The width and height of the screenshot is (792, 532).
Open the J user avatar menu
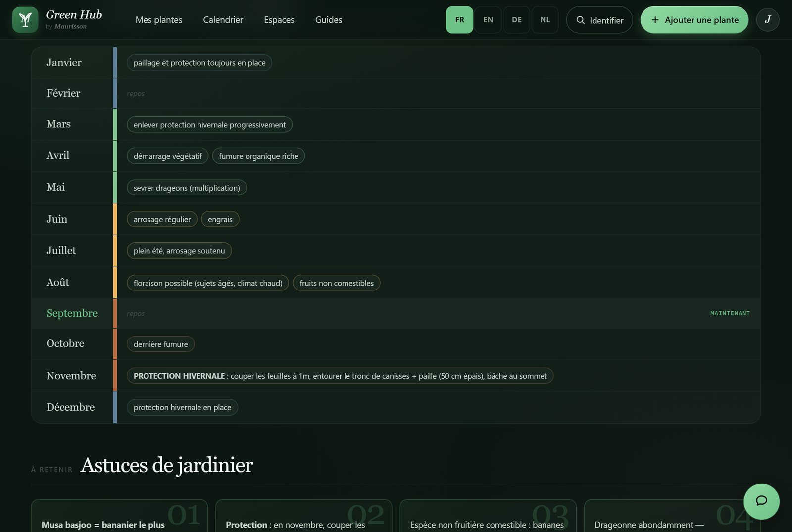coord(768,20)
